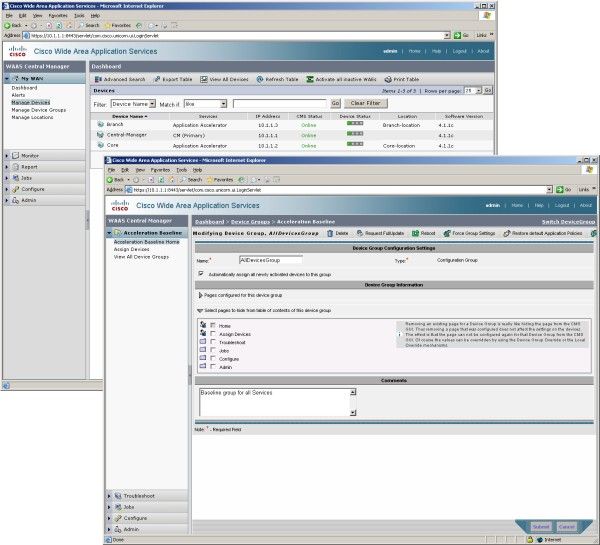Open Assign Devices in left navigation

pyautogui.click(x=131, y=249)
